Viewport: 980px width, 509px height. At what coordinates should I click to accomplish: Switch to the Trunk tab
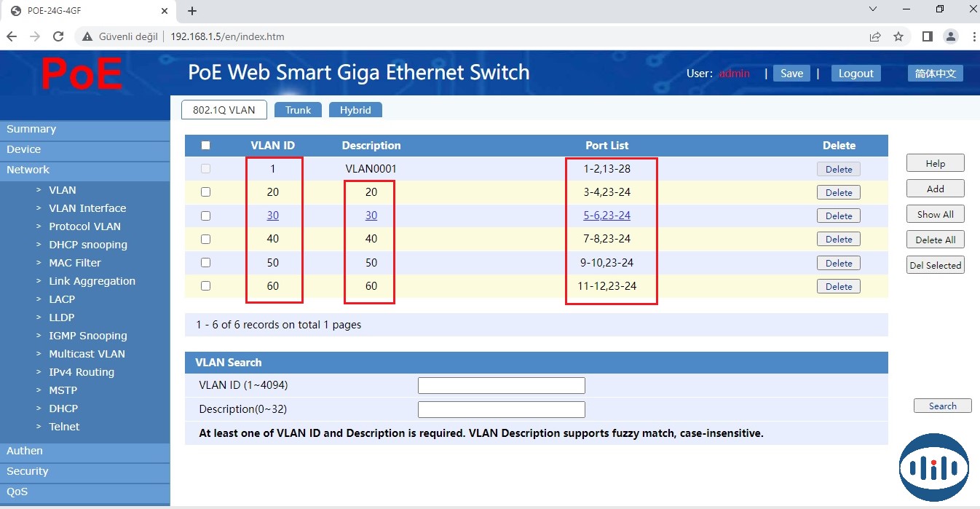click(x=298, y=110)
